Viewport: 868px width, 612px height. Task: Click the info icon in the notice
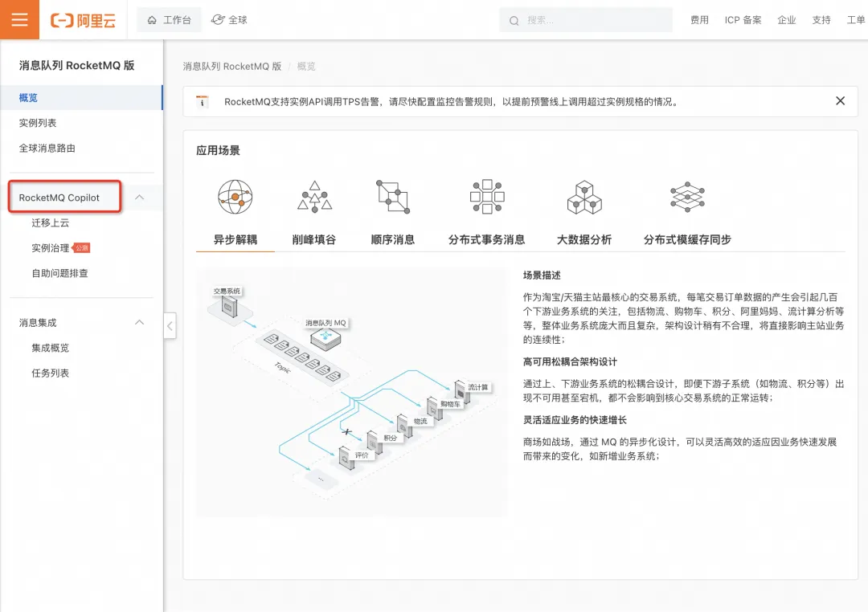pyautogui.click(x=202, y=101)
